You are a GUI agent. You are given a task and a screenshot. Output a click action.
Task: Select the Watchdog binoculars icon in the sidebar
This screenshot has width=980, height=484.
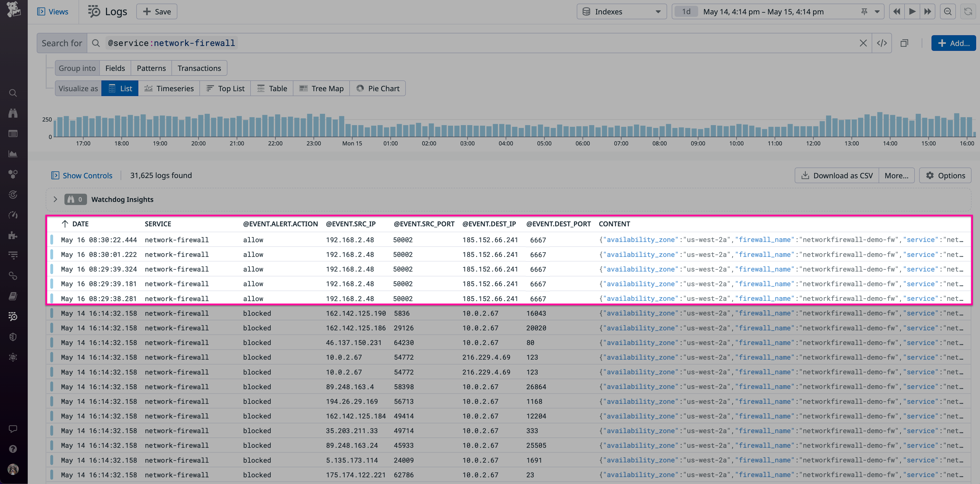coord(13,113)
